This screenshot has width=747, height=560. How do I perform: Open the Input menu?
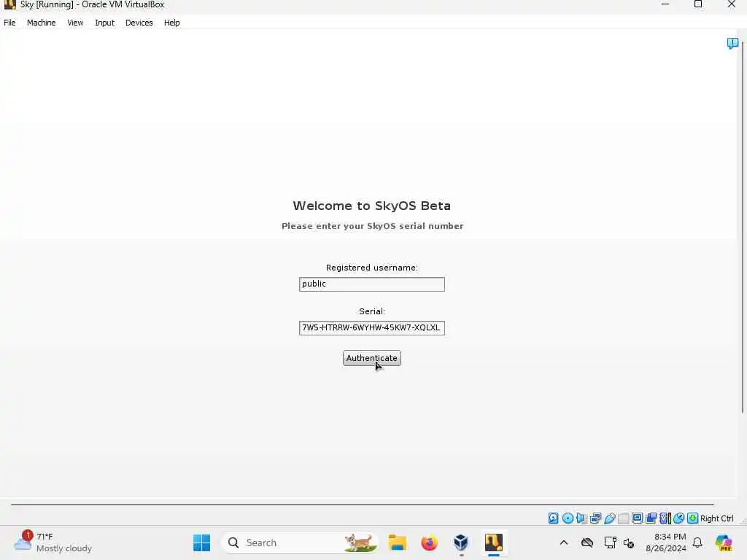click(104, 23)
